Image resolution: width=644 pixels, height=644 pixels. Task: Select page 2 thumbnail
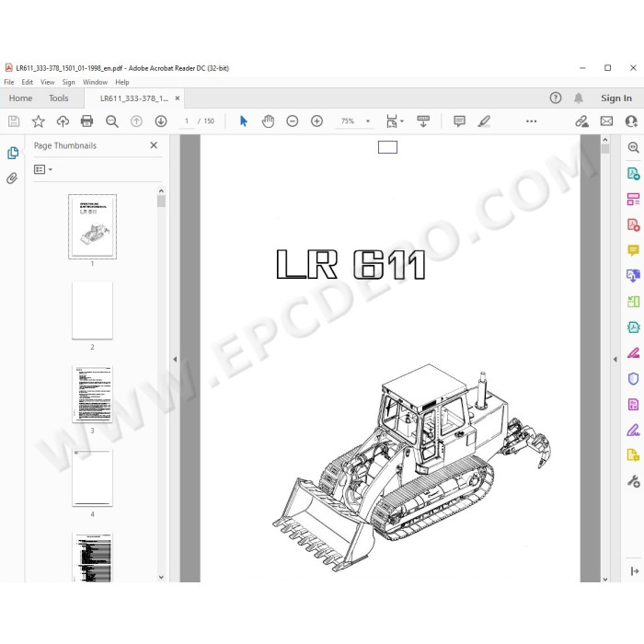(92, 310)
